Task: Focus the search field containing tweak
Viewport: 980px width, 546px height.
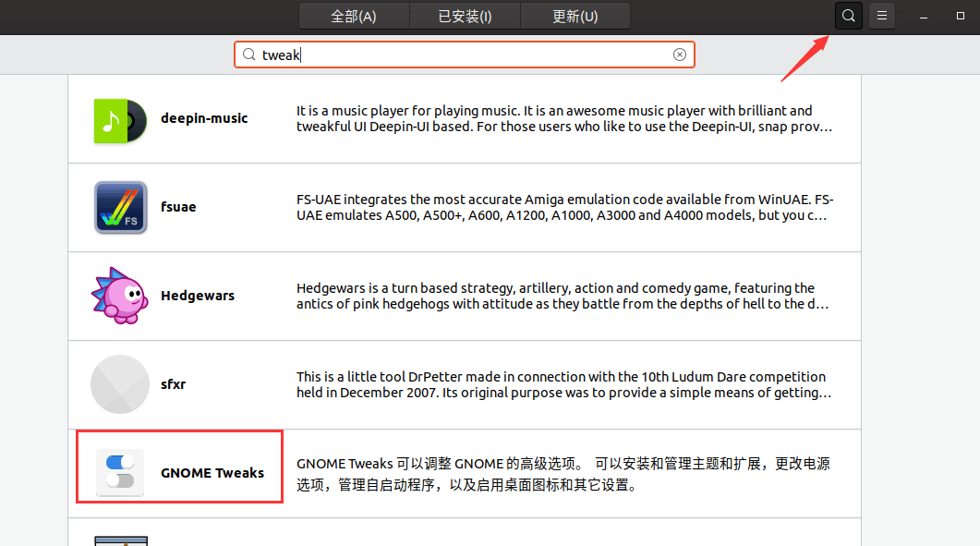Action: 465,55
